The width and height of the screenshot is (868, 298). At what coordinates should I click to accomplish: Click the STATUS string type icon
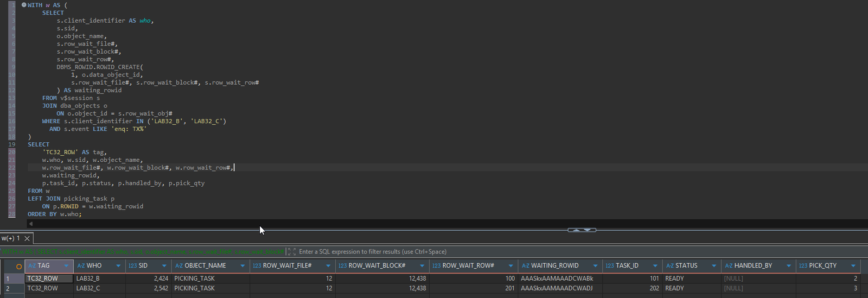(x=669, y=266)
